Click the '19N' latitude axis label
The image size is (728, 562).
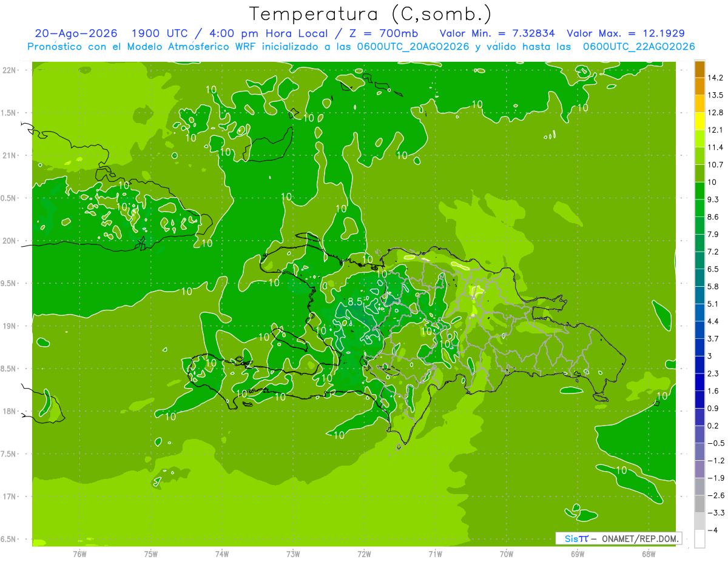(x=8, y=326)
